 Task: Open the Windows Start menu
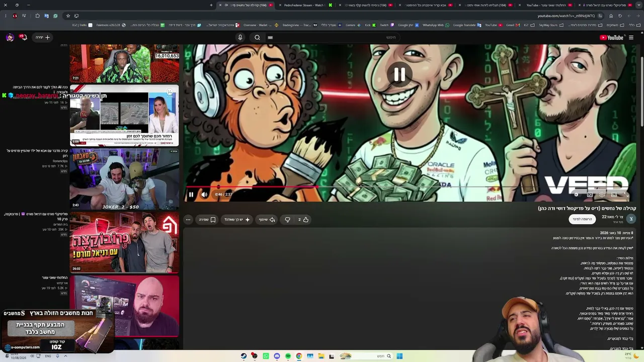[x=399, y=356]
